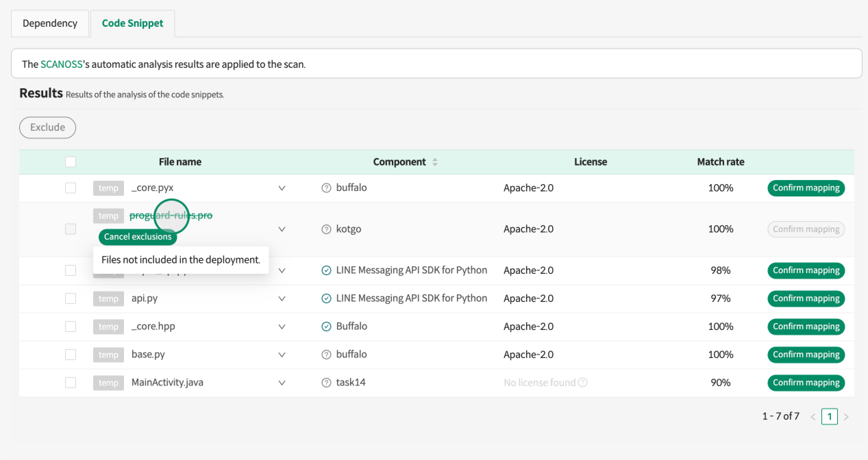
Task: Open the SCANOSS link
Action: click(x=61, y=64)
